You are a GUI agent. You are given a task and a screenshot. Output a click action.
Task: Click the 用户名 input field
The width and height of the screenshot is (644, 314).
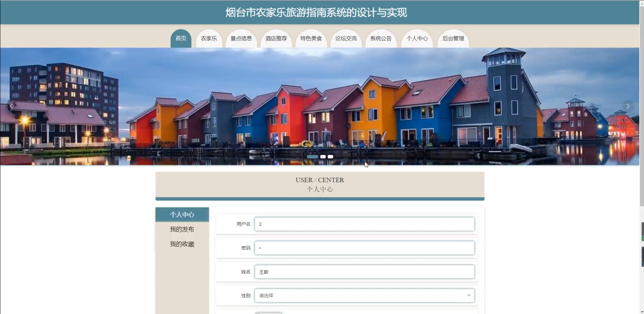tap(365, 224)
